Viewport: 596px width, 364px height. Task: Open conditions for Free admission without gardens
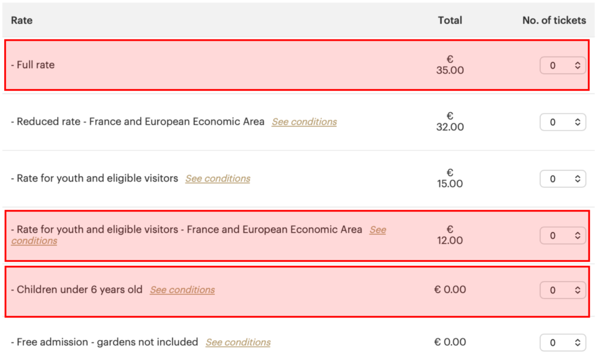(x=238, y=342)
